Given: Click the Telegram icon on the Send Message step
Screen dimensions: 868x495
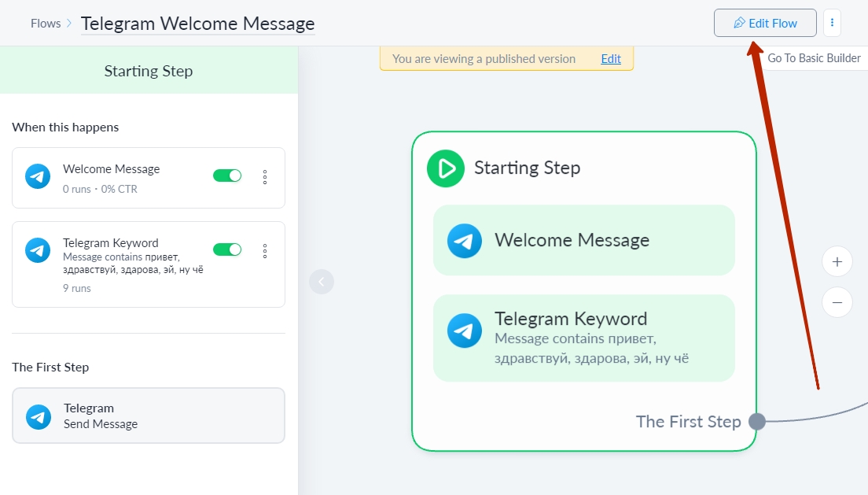Looking at the screenshot, I should pyautogui.click(x=39, y=417).
